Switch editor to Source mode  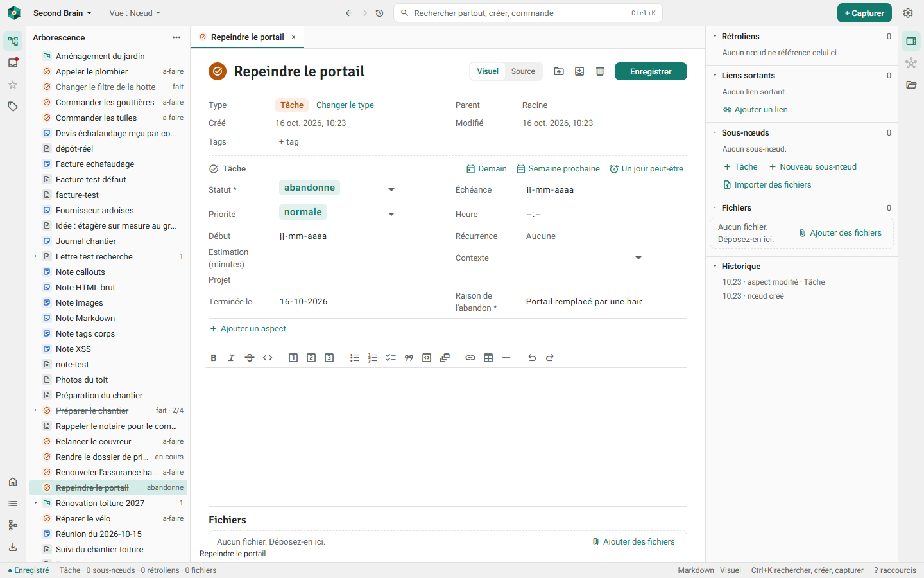[x=523, y=71]
